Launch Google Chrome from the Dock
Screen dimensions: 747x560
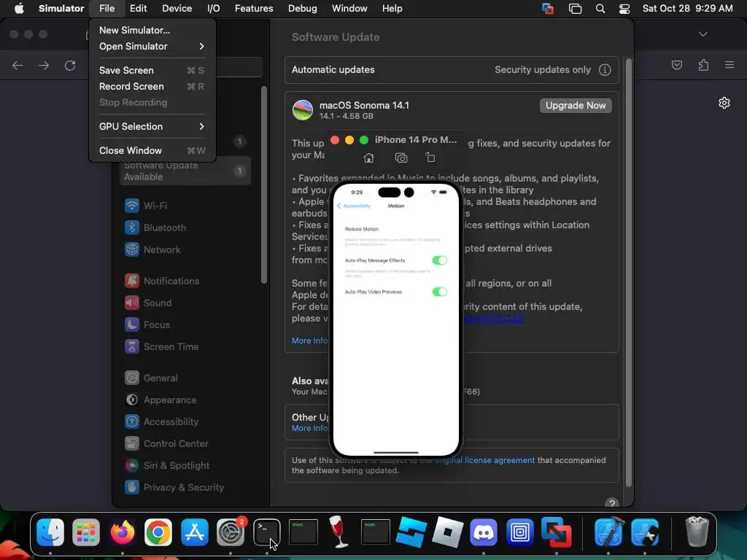pos(158,532)
